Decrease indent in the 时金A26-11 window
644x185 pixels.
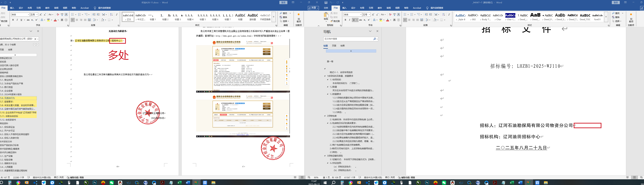pos(94,15)
